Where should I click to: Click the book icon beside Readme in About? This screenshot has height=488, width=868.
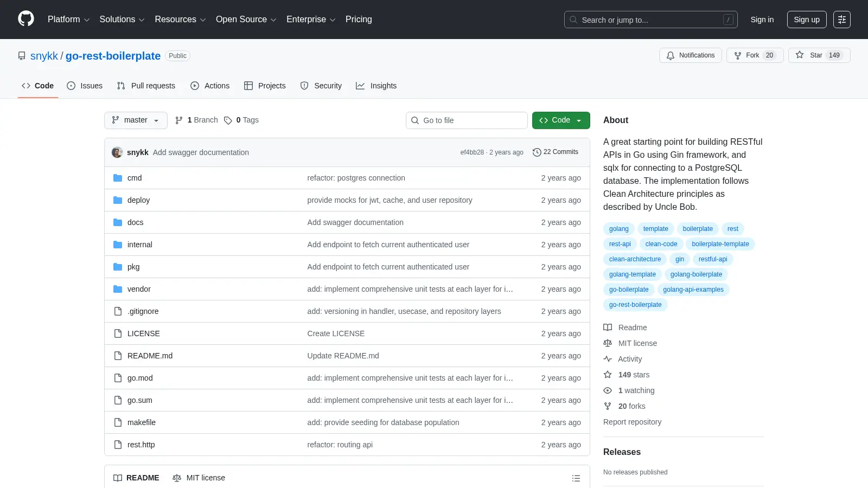tap(608, 328)
